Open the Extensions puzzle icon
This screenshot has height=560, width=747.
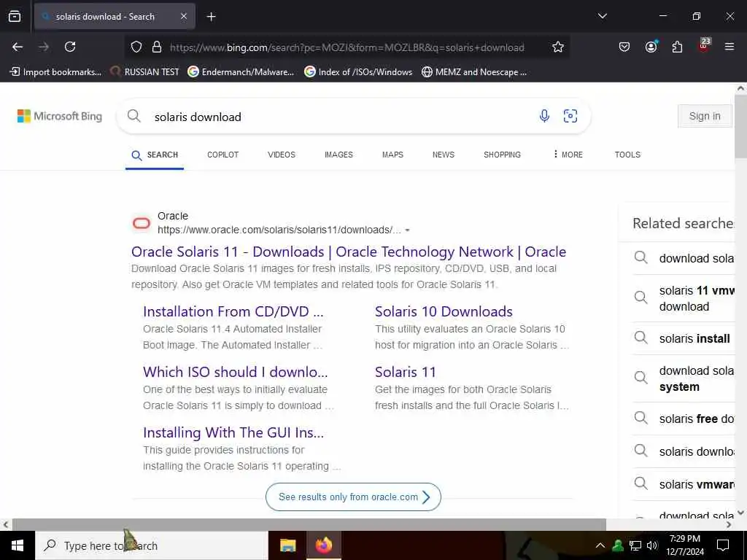pos(677,47)
